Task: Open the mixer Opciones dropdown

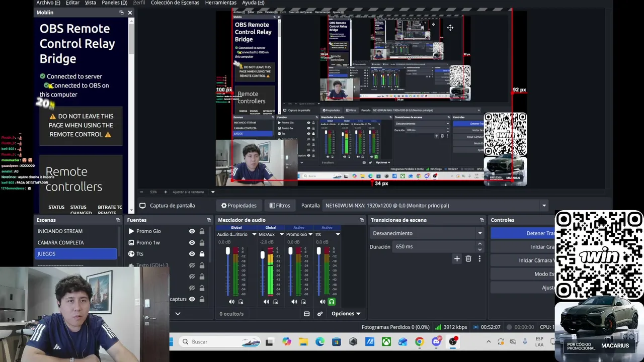Action: [346, 314]
